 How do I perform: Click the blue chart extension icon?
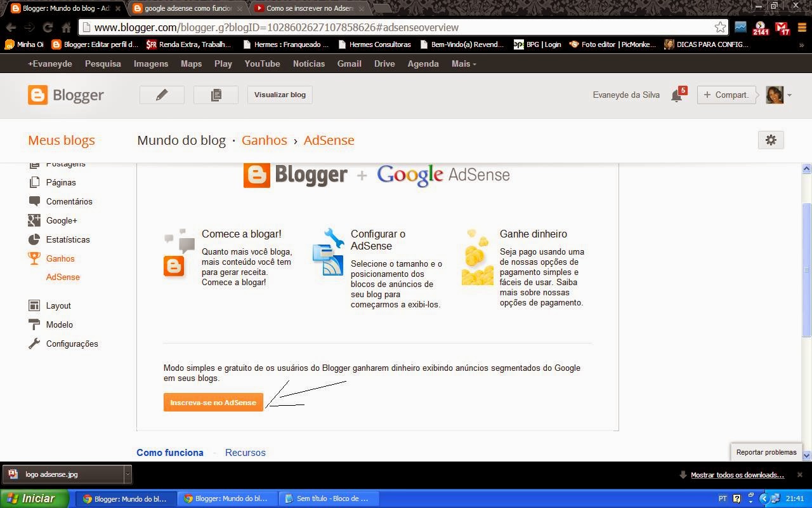[740, 27]
